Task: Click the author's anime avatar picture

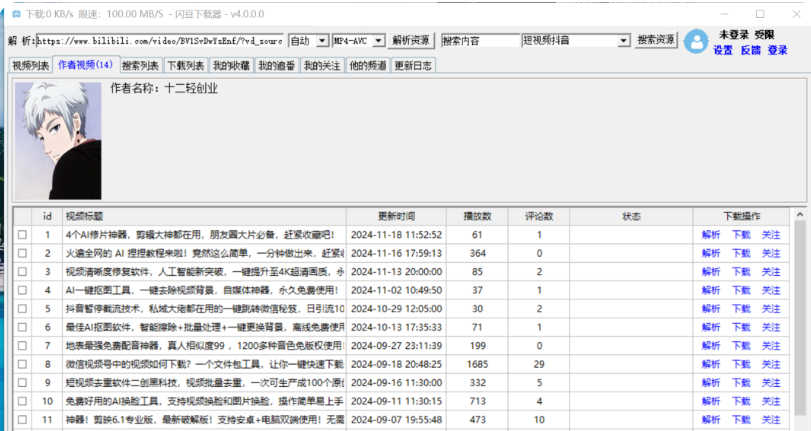Action: pyautogui.click(x=59, y=139)
